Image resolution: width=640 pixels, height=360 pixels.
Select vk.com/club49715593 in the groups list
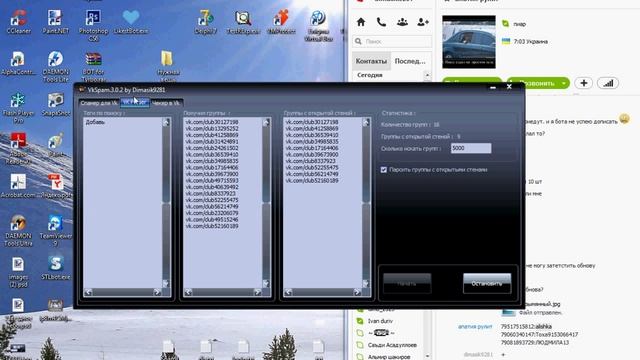click(x=212, y=180)
